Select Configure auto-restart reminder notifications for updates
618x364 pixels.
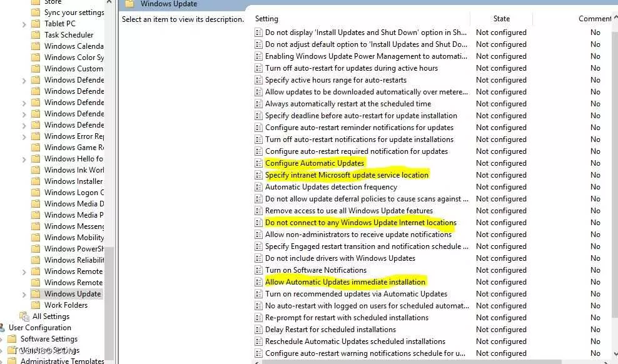pos(359,128)
